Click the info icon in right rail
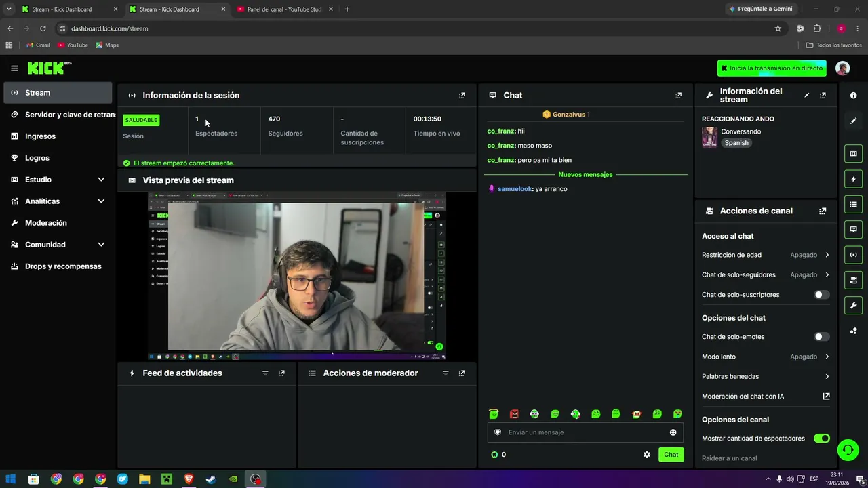The height and width of the screenshot is (488, 868). pos(853,96)
